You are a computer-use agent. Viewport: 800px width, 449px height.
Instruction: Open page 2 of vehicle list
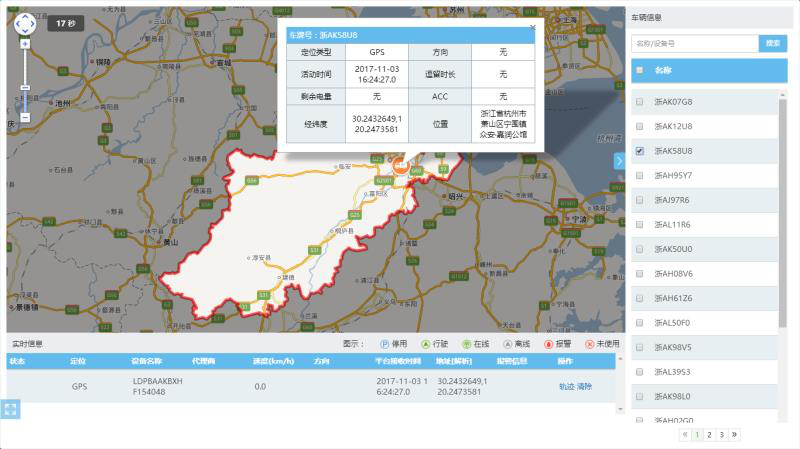pos(710,435)
